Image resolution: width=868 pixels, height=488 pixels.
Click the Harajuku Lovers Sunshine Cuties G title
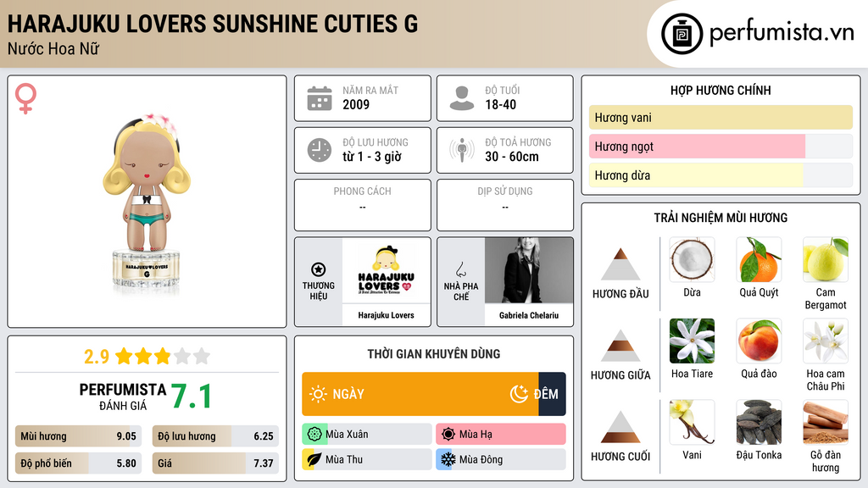click(x=213, y=25)
